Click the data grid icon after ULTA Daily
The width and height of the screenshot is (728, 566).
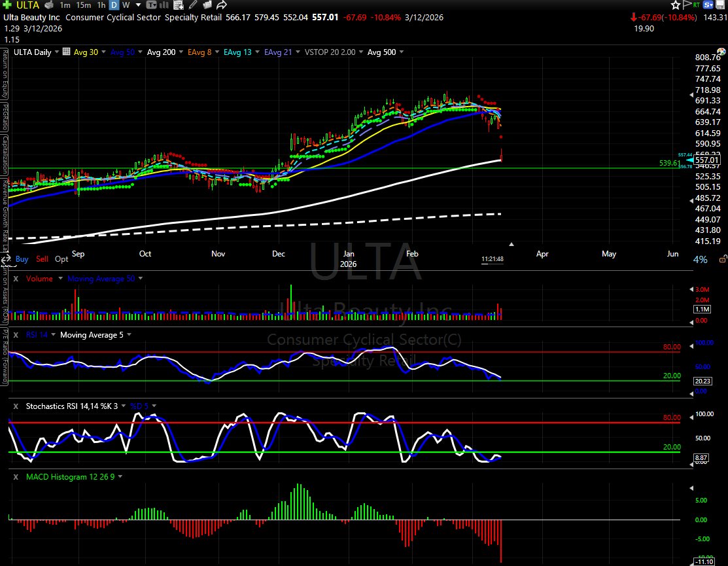[x=67, y=52]
